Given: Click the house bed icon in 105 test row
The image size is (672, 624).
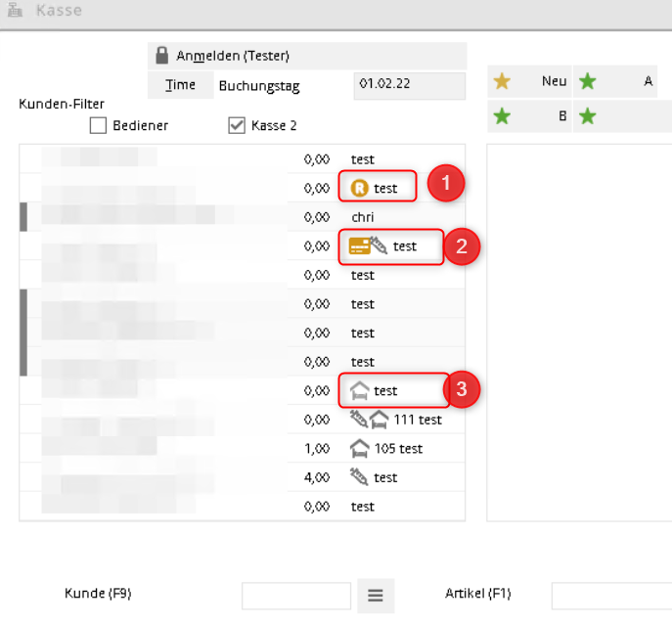Looking at the screenshot, I should 359,448.
